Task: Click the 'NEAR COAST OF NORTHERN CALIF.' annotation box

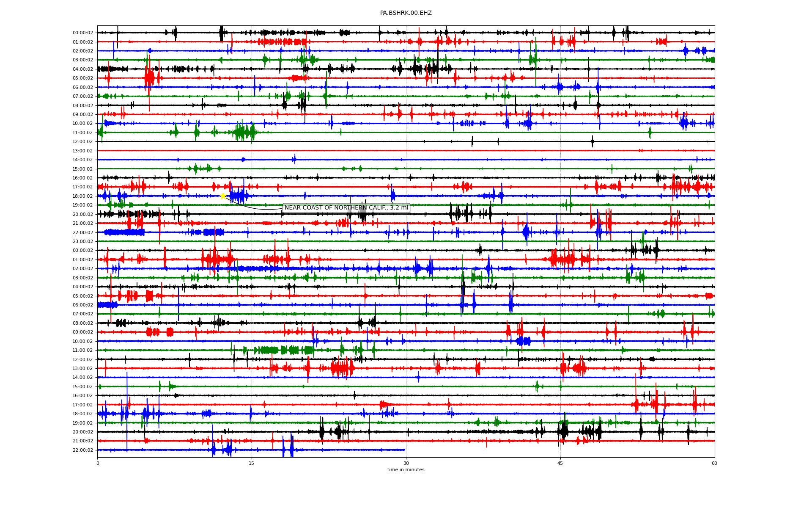Action: pos(346,207)
